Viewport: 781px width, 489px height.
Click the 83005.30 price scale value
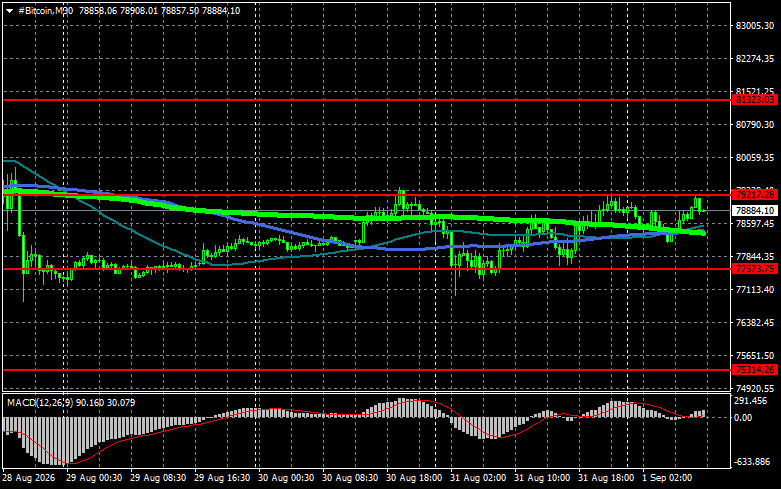click(x=755, y=26)
